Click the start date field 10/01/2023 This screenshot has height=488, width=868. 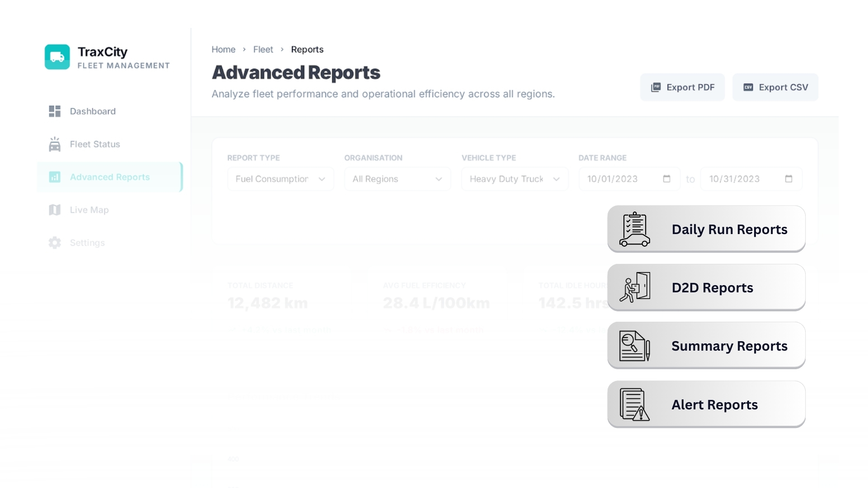click(629, 179)
